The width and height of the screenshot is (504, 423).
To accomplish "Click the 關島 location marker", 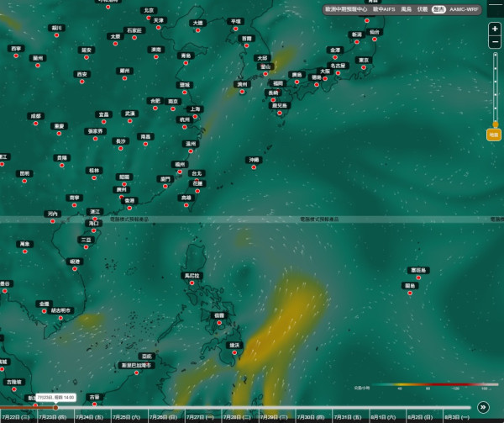I will pyautogui.click(x=410, y=293).
